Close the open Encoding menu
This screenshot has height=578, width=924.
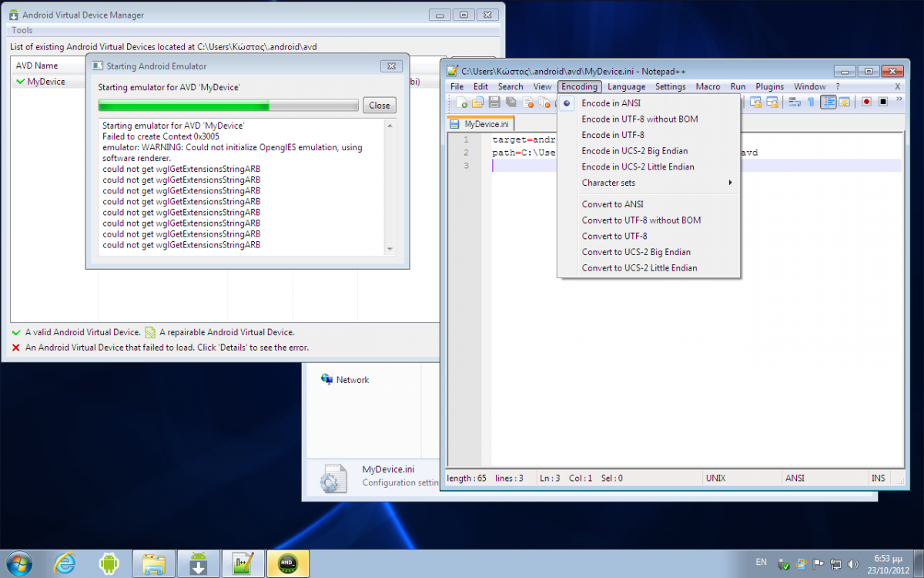(x=579, y=87)
